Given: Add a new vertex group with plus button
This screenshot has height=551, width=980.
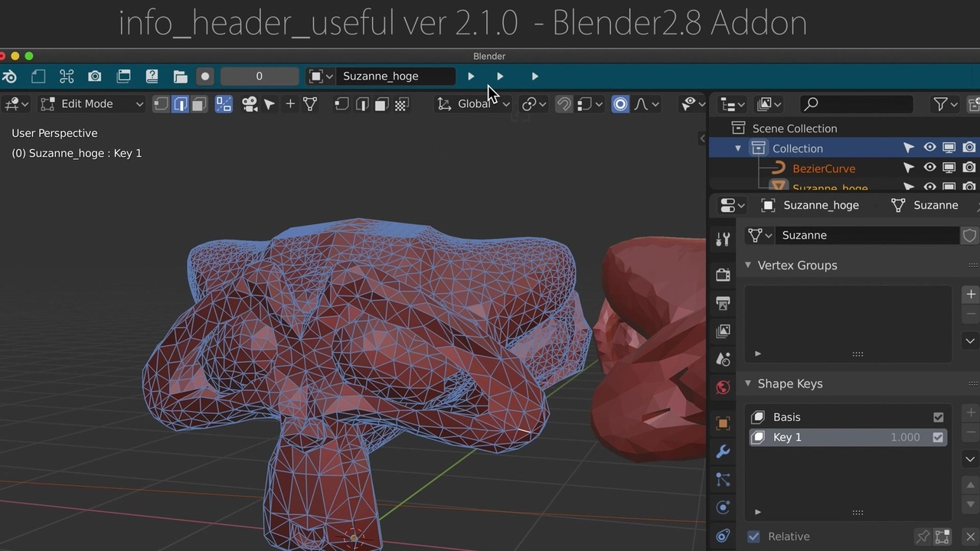Looking at the screenshot, I should coord(970,294).
